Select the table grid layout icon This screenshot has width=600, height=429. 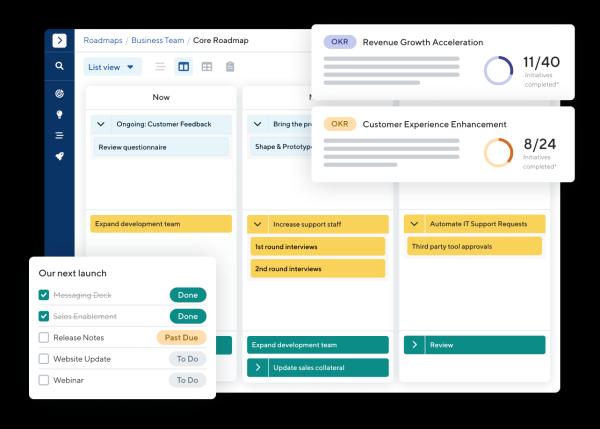207,67
